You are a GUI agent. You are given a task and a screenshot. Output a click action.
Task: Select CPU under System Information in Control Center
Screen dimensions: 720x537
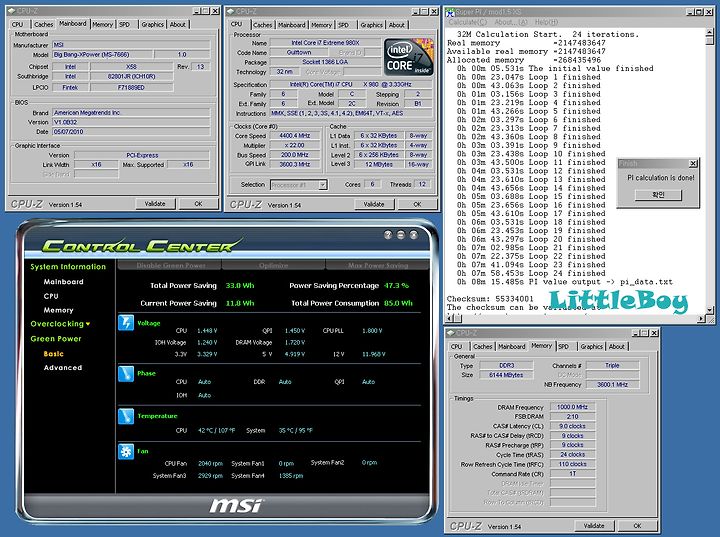coord(51,296)
